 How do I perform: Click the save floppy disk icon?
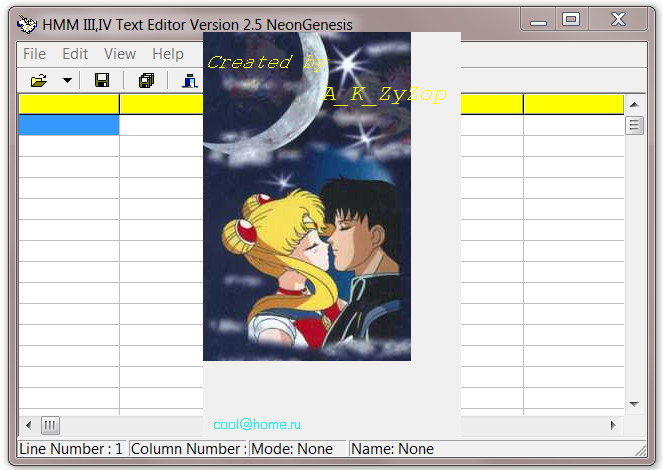coord(102,80)
